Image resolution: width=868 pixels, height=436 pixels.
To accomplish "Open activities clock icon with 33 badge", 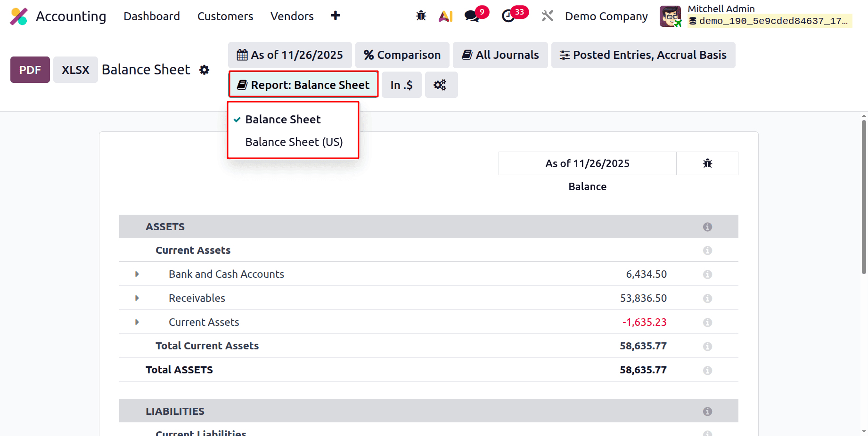I will (508, 16).
